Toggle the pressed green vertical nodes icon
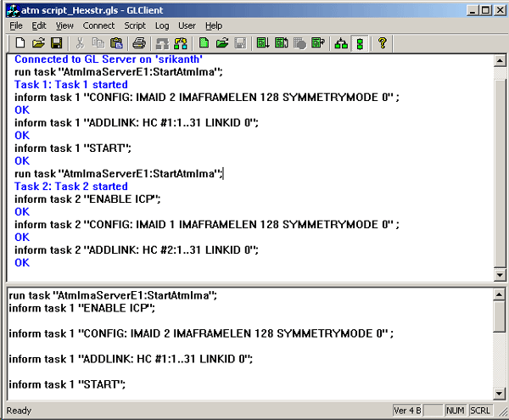The width and height of the screenshot is (509, 420). pyautogui.click(x=360, y=43)
